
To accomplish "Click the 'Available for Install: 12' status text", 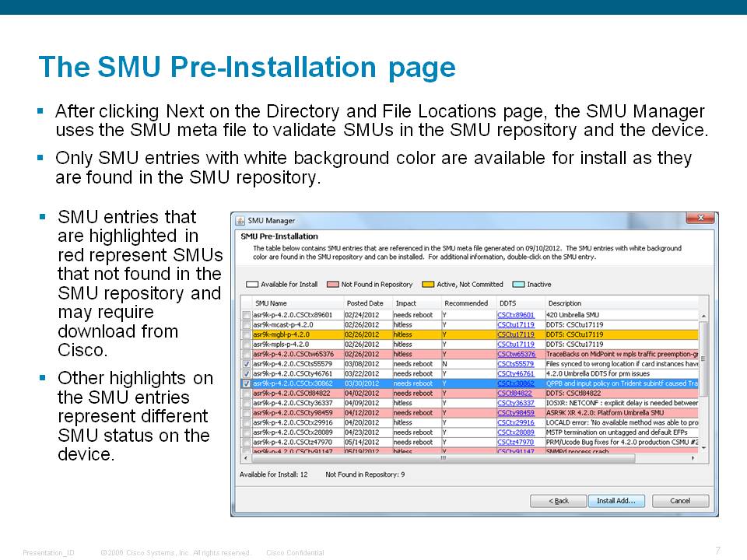I will pos(273,474).
